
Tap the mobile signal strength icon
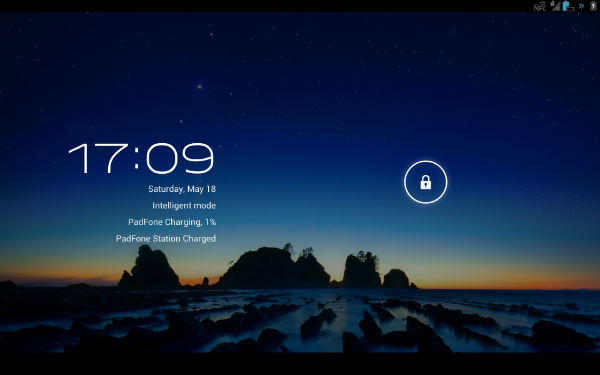[555, 6]
